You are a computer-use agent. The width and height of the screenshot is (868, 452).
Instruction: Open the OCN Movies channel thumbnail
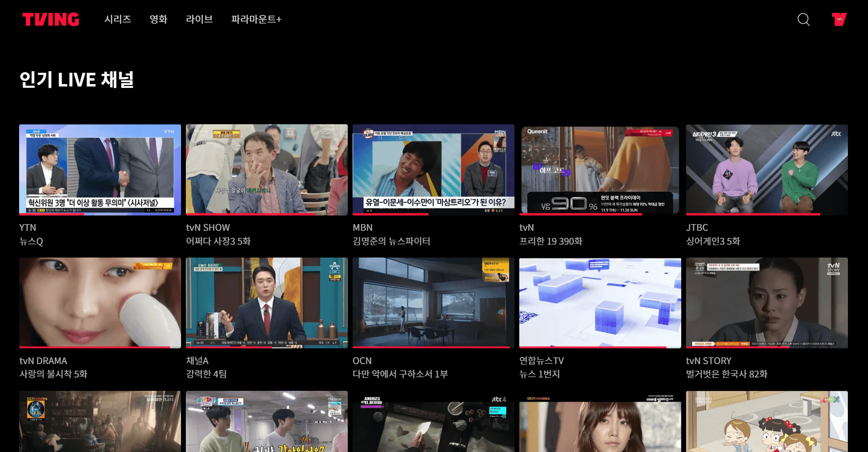100,421
